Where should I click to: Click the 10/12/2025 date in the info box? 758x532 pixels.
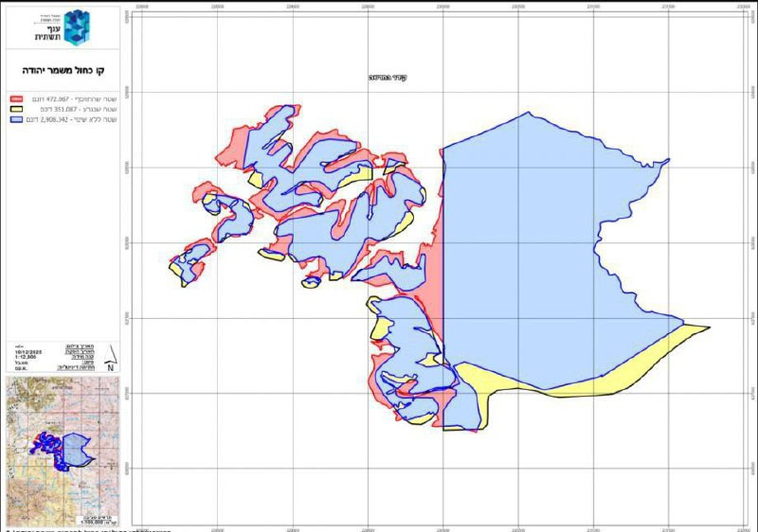[x=28, y=352]
